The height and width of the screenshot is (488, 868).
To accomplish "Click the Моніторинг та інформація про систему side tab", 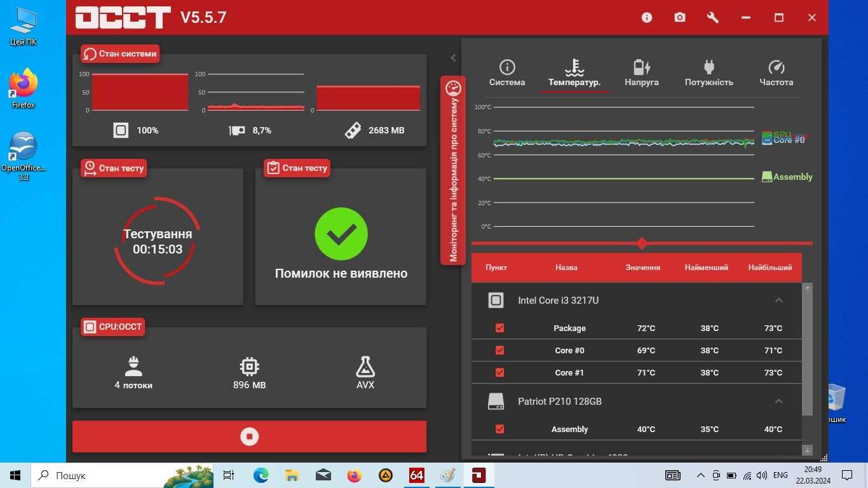I will pyautogui.click(x=453, y=170).
